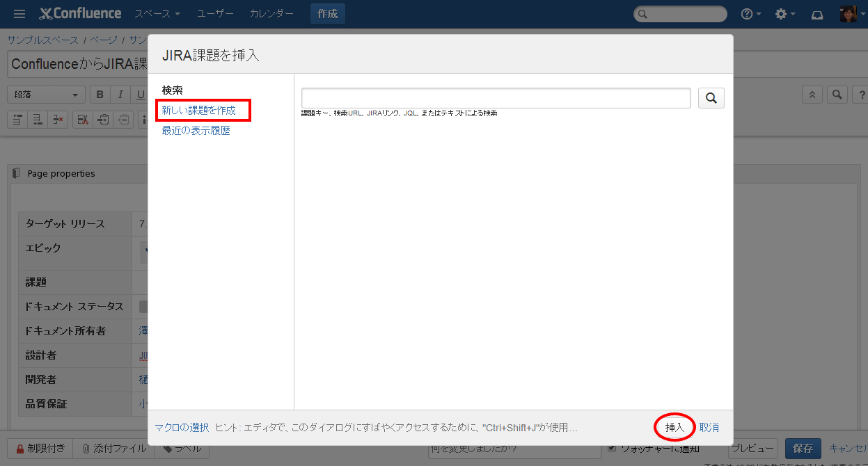Open the notifications inbox tray icon
The width and height of the screenshot is (868, 466).
(818, 14)
